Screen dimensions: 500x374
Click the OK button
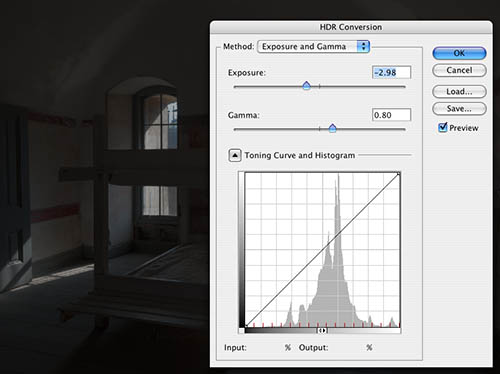(x=459, y=53)
